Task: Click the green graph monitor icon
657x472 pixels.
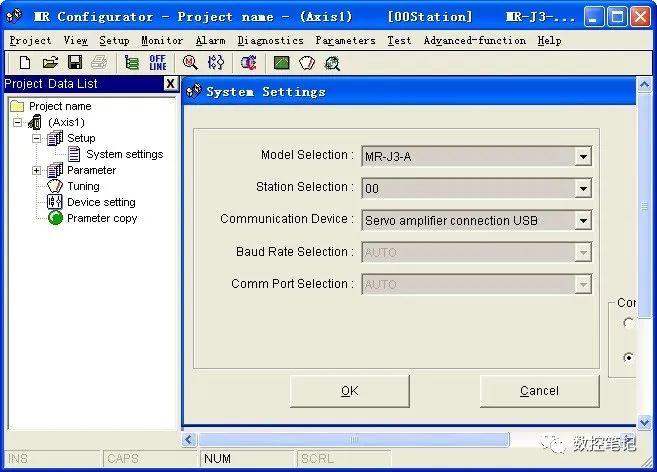Action: click(x=282, y=63)
